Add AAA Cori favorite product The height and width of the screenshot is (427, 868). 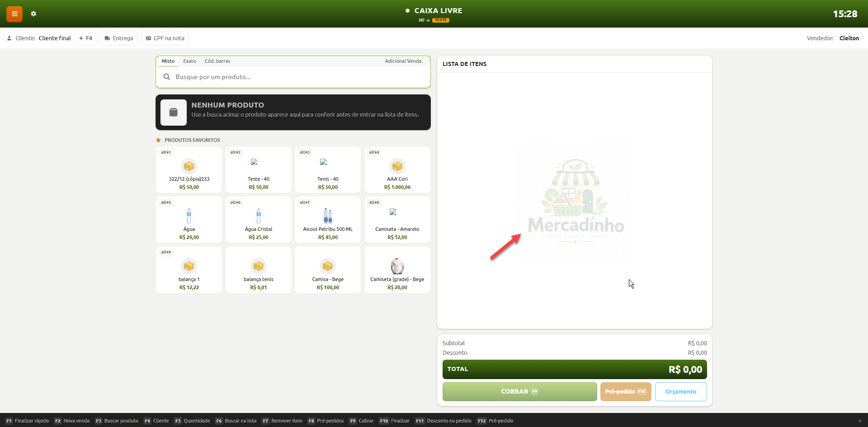[x=397, y=170]
